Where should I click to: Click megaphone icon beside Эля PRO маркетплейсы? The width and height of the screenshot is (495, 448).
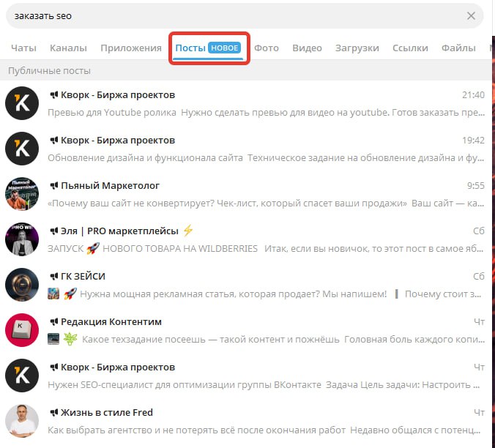pos(54,231)
